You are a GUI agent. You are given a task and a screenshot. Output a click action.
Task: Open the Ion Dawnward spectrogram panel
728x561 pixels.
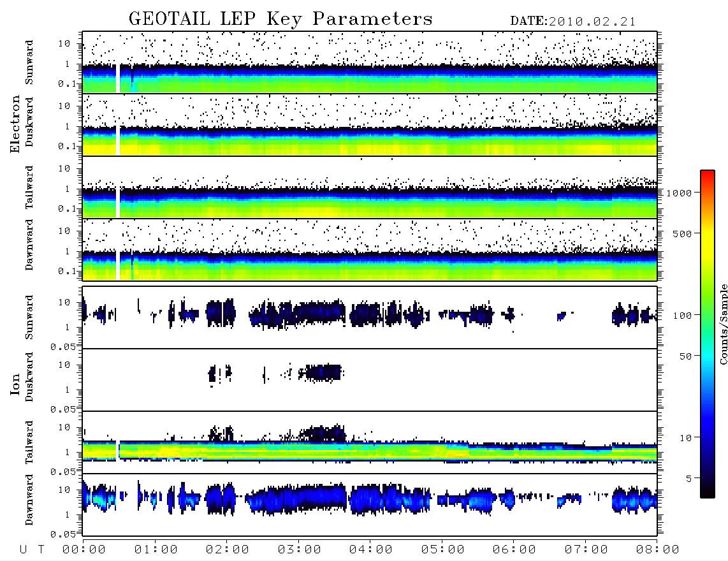click(x=370, y=505)
